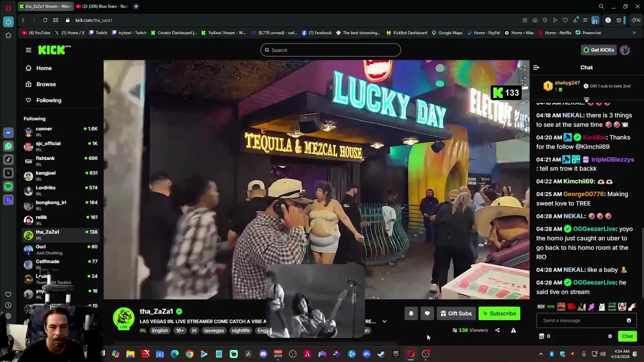Screen dimensions: 644x362
Task: Expand the stream title chevron
Action: [x=384, y=321]
